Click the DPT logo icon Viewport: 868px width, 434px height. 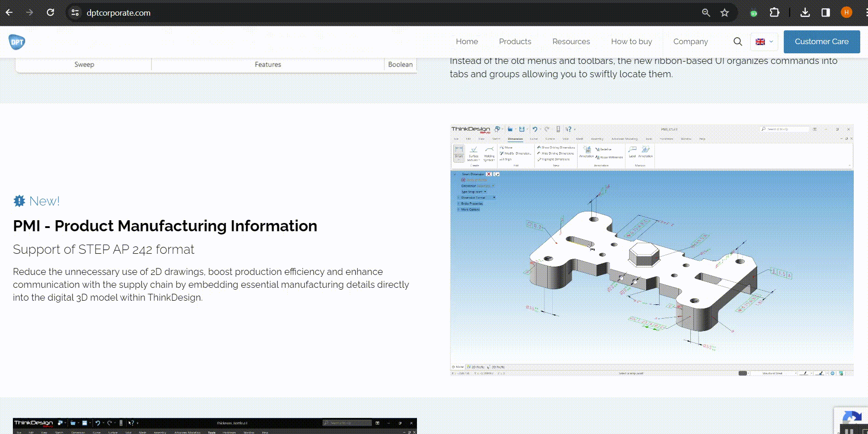[17, 42]
